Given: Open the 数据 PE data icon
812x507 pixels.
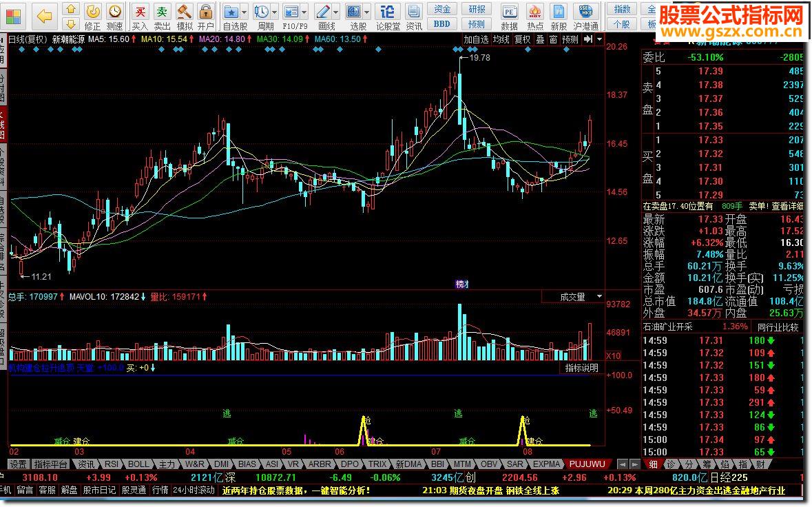Looking at the screenshot, I should click(510, 16).
